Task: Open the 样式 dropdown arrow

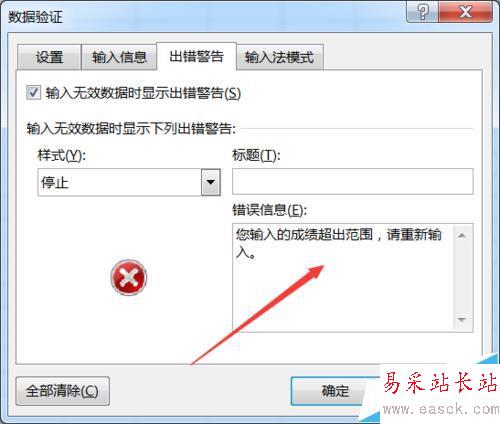Action: click(x=211, y=182)
